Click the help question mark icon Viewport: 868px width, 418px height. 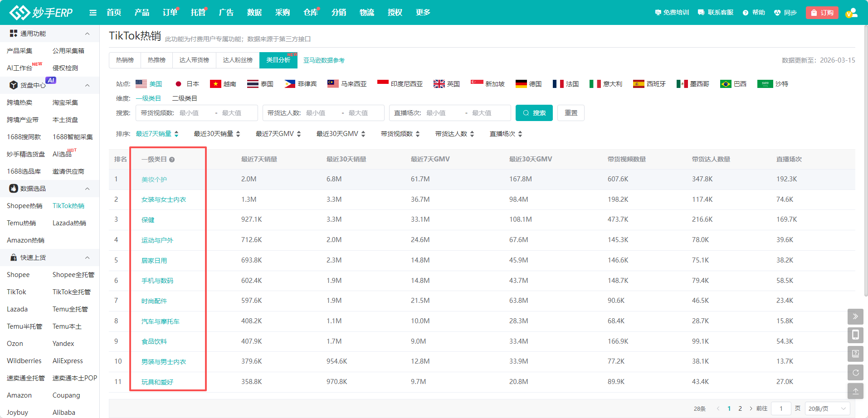click(x=746, y=13)
